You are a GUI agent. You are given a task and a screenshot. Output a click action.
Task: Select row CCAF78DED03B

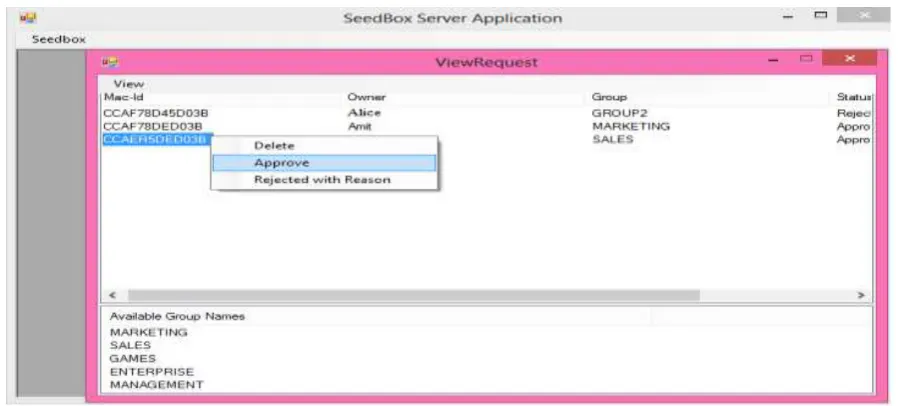click(153, 126)
